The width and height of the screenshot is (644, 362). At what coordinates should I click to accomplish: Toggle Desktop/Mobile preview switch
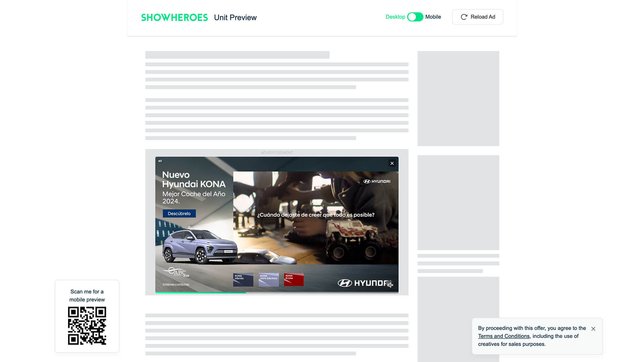tap(415, 17)
